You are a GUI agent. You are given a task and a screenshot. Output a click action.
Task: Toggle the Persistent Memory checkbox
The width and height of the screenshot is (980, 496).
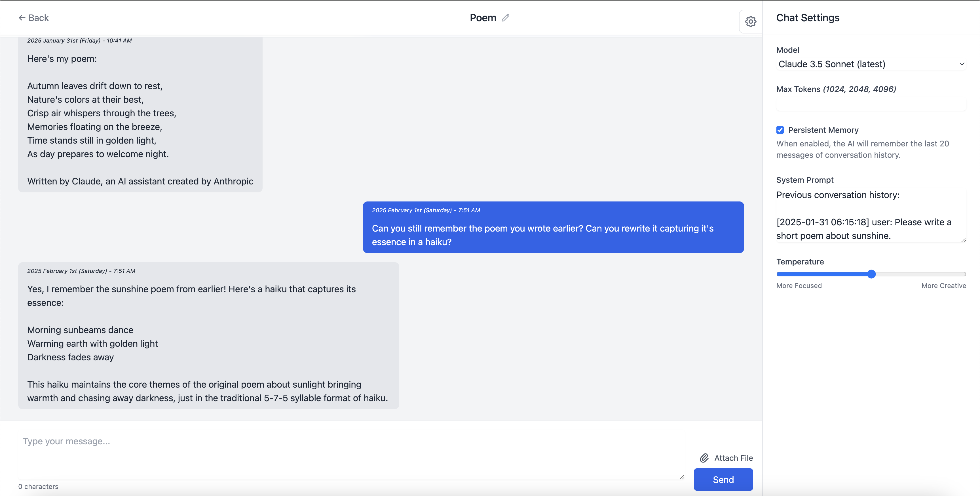pos(780,130)
